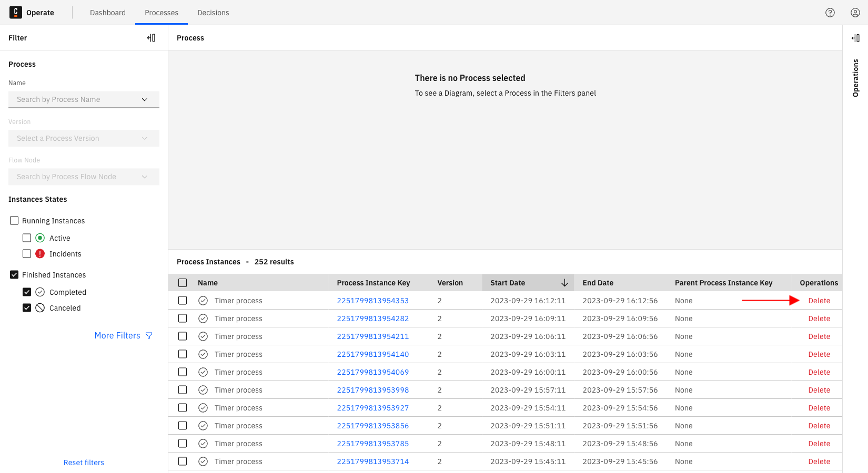Click the Camunda Operate logo icon

16,12
